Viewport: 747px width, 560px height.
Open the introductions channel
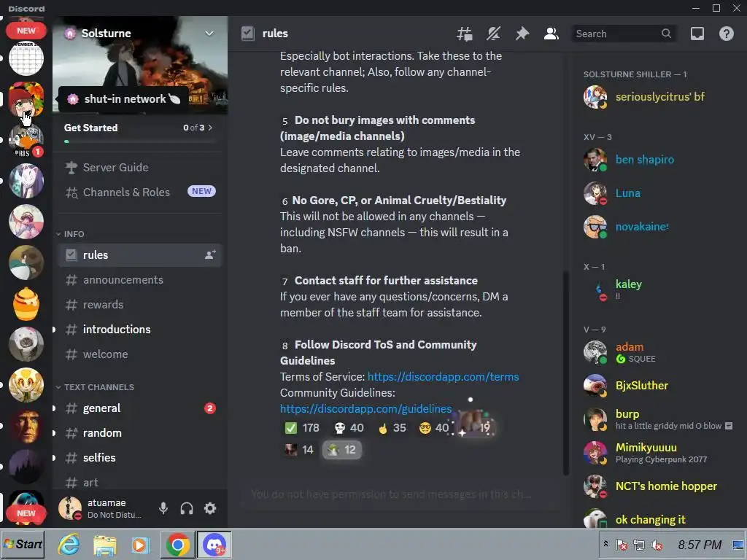[x=139, y=330]
